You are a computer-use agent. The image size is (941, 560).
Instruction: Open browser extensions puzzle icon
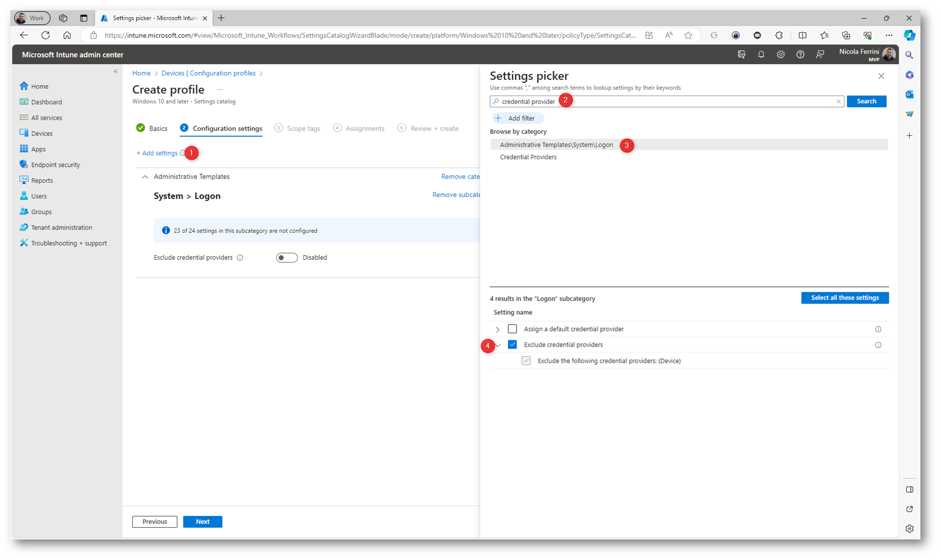tap(779, 35)
